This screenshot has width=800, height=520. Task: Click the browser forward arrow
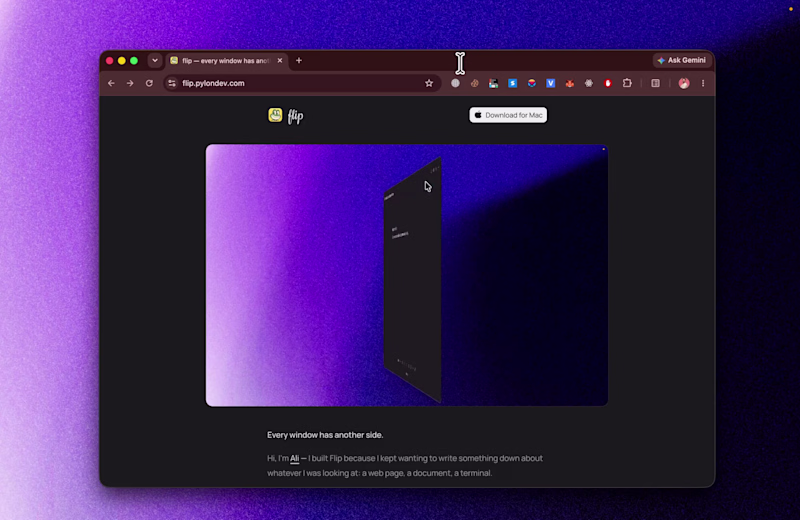130,83
